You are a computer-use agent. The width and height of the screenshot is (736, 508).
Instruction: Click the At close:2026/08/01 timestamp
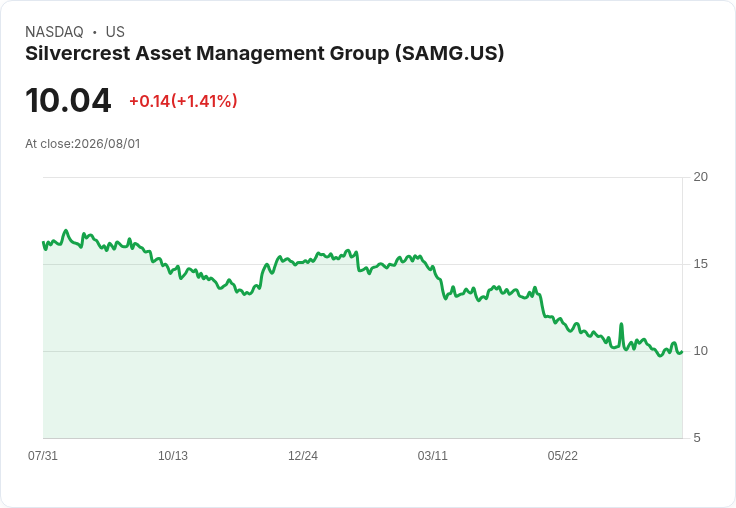coord(83,144)
